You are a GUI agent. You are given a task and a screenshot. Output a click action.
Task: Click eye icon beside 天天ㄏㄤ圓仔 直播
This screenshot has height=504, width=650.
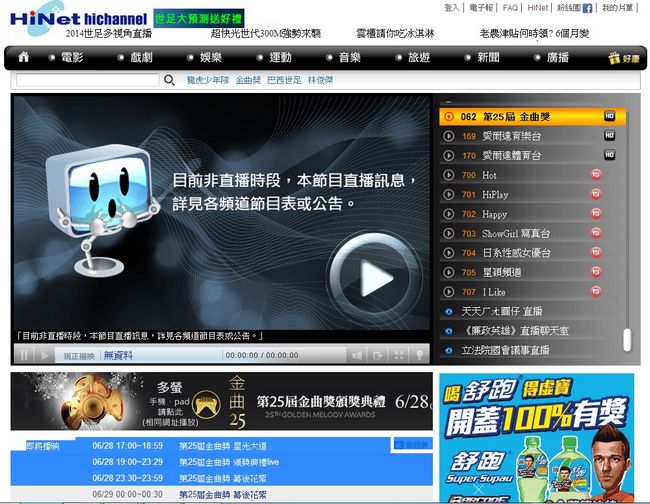(449, 312)
